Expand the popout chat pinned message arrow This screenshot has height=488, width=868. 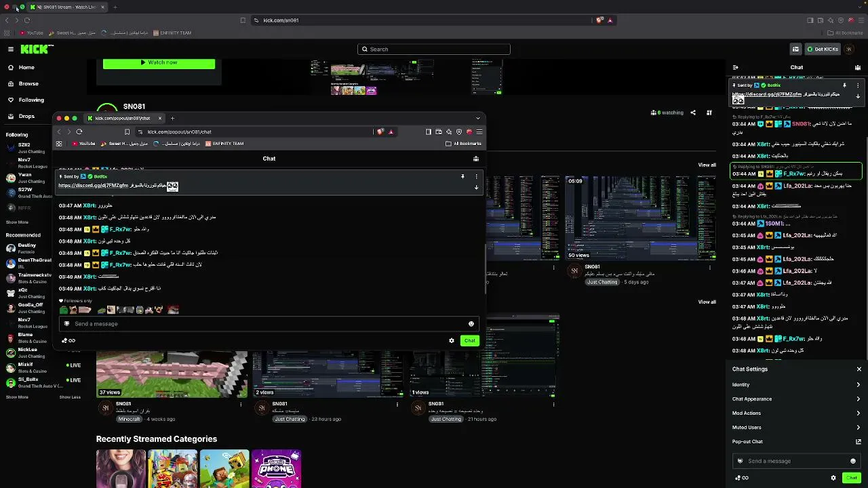coord(476,187)
